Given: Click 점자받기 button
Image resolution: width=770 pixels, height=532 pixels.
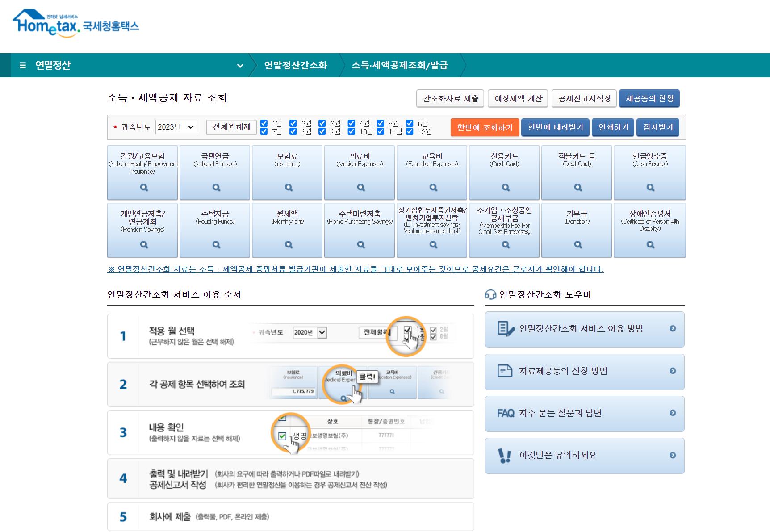Looking at the screenshot, I should tap(658, 127).
